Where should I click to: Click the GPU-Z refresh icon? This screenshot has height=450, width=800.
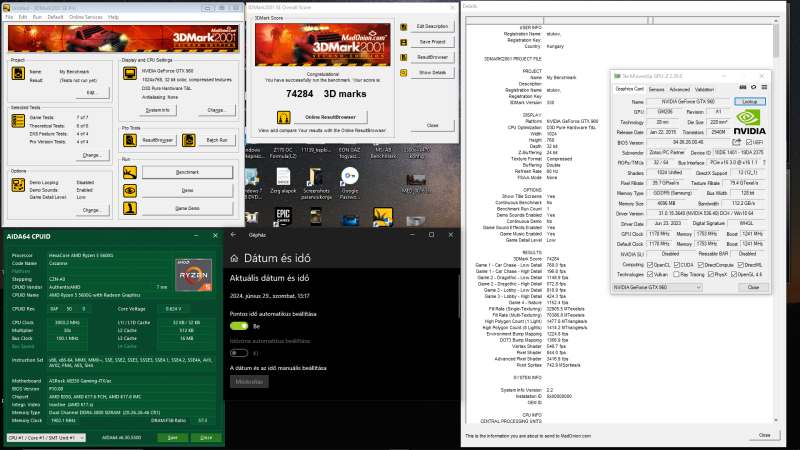click(754, 88)
